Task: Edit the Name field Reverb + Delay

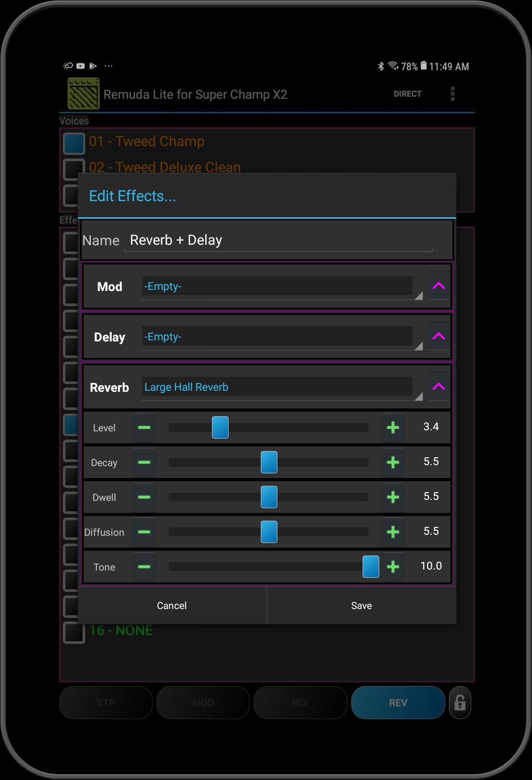Action: click(x=278, y=240)
